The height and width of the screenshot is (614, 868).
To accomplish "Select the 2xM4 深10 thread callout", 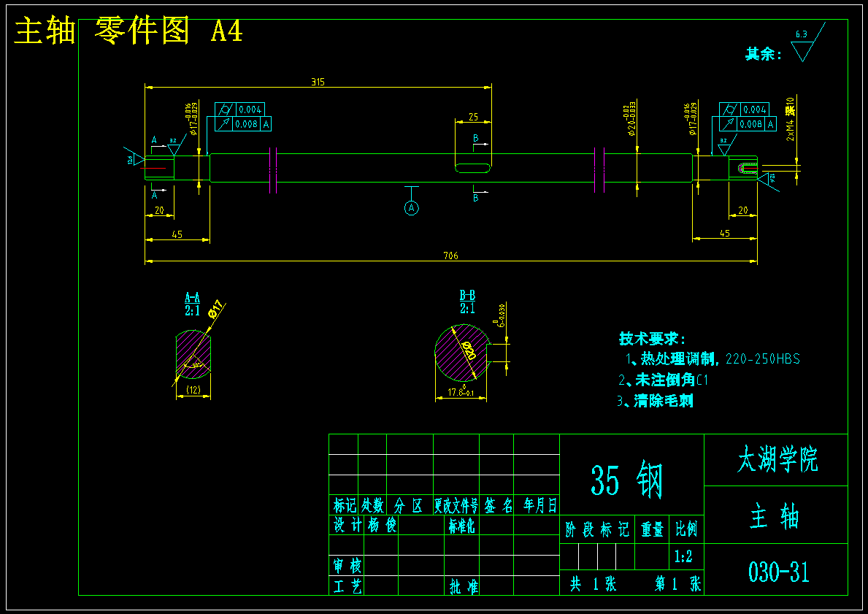I will tap(791, 119).
